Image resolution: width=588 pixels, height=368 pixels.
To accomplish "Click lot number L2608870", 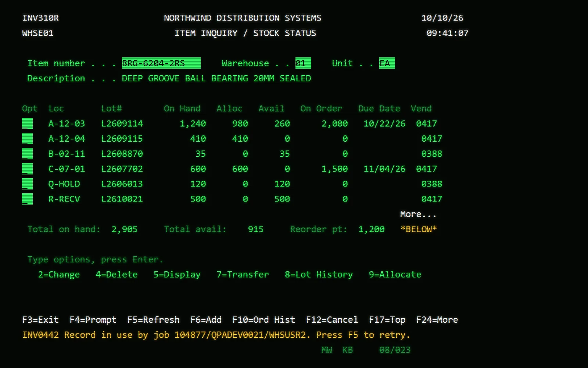I will click(122, 154).
